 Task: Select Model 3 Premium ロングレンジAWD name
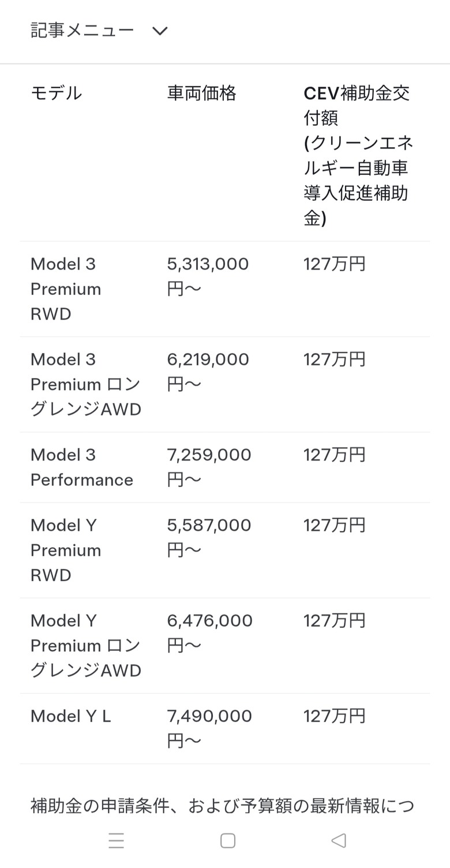86,384
